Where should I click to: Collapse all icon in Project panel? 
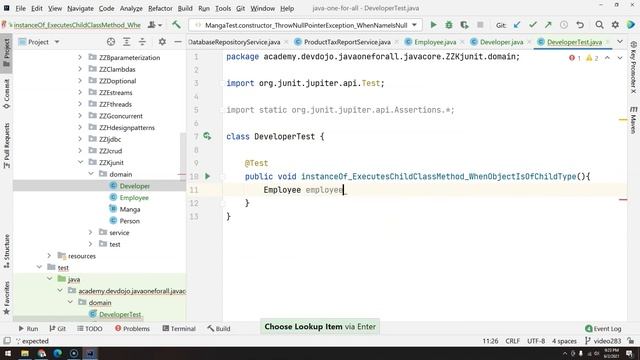tap(142, 42)
